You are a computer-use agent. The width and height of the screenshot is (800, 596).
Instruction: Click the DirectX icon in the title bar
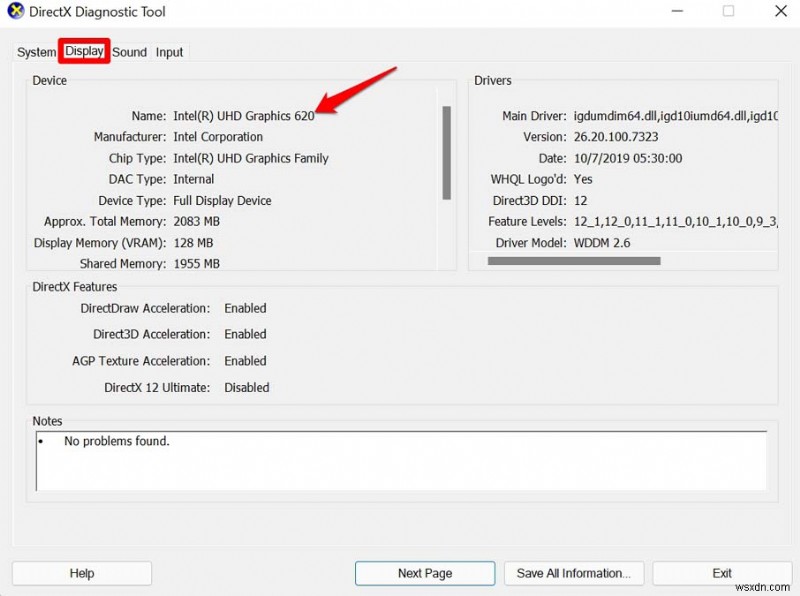coord(15,11)
